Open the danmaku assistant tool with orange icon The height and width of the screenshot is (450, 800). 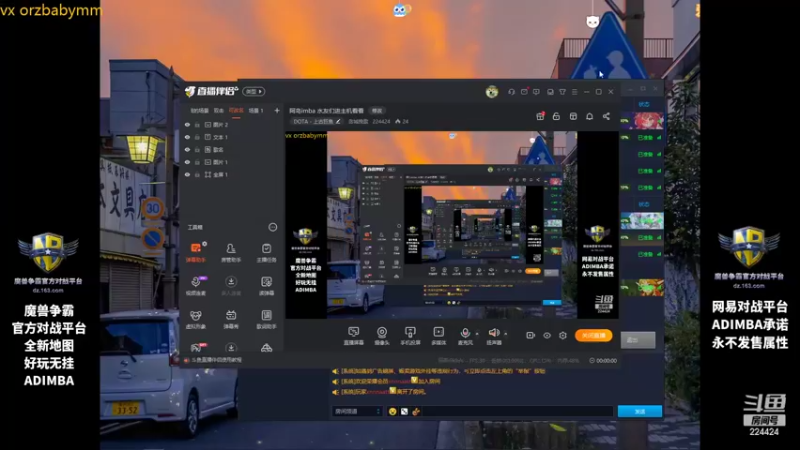tap(195, 252)
